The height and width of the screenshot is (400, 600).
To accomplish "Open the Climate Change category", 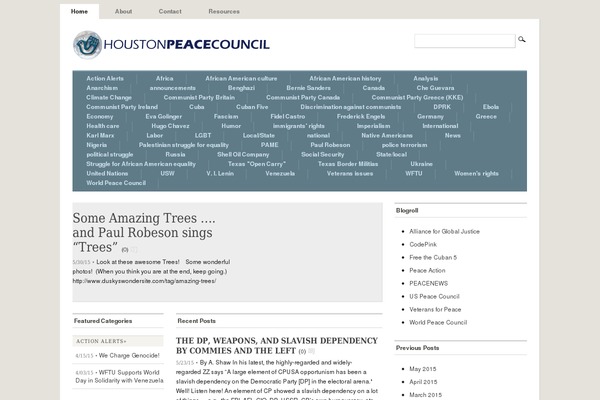I will tap(109, 98).
